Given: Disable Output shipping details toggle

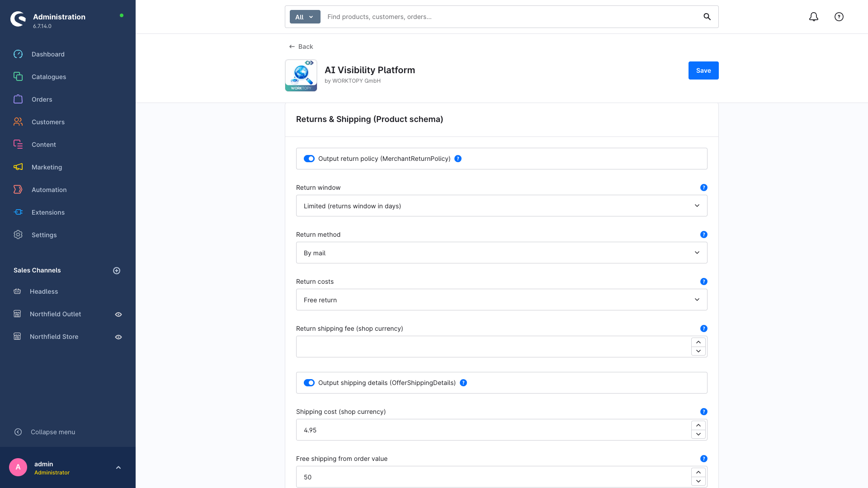Looking at the screenshot, I should pos(309,383).
